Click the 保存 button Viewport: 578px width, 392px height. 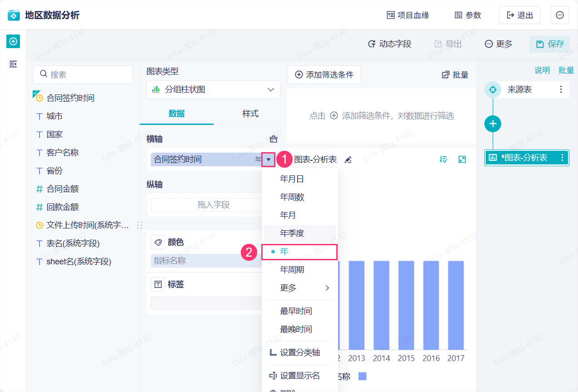pyautogui.click(x=550, y=44)
